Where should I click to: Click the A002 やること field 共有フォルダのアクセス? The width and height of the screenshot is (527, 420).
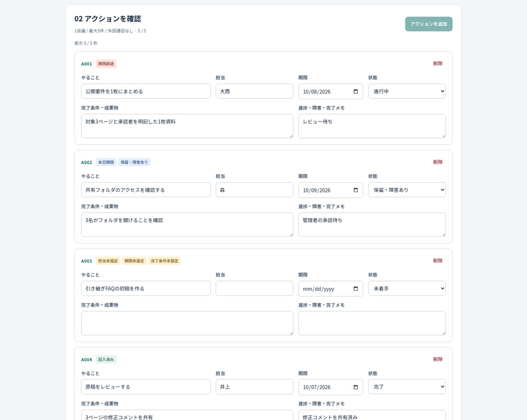[146, 190]
